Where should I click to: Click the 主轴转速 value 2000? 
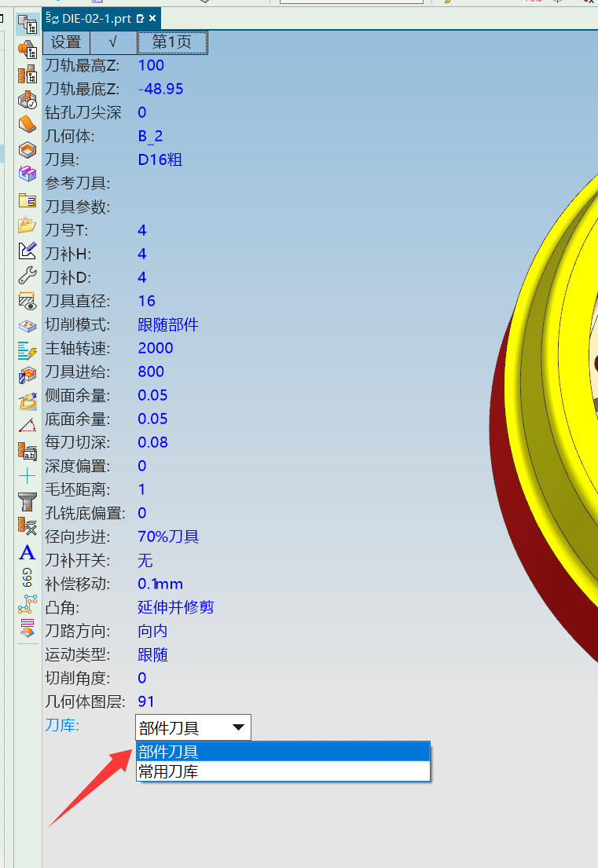[x=156, y=348]
